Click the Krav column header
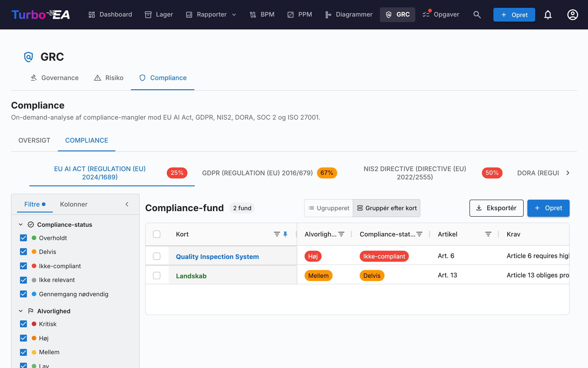 [x=513, y=234]
